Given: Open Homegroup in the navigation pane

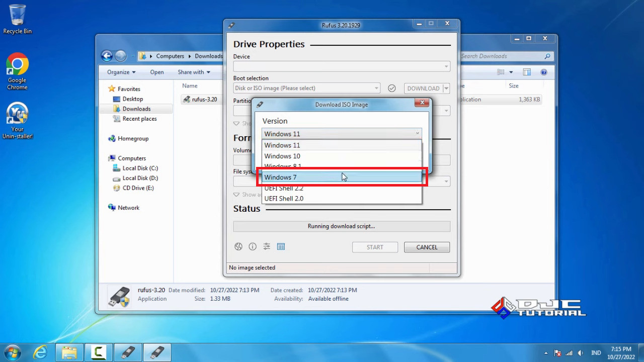Looking at the screenshot, I should (133, 138).
